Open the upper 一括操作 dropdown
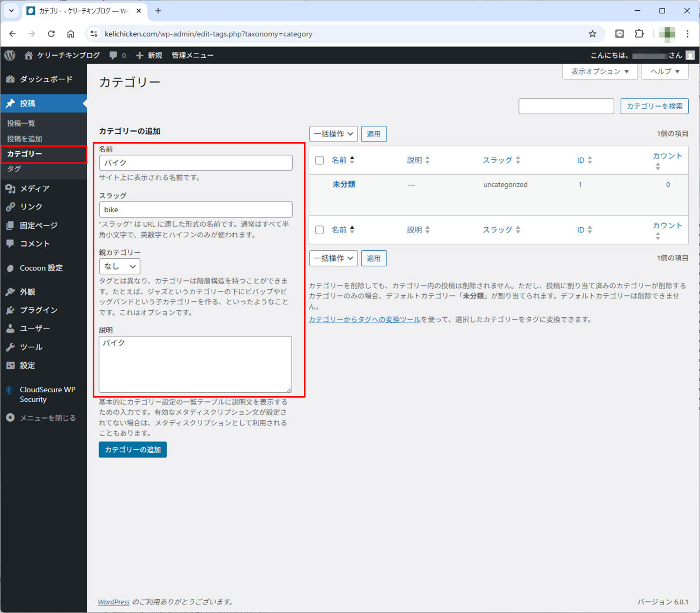 click(x=333, y=134)
